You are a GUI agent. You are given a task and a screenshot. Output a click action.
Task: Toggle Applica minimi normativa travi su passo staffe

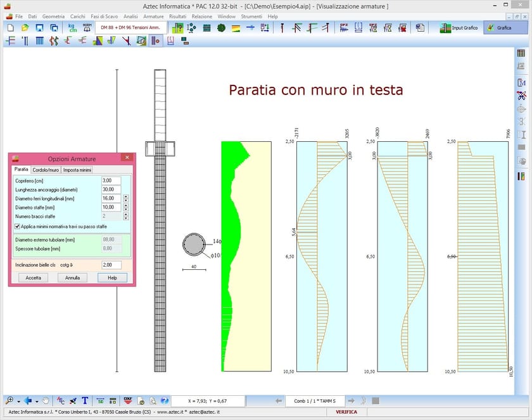(x=18, y=226)
